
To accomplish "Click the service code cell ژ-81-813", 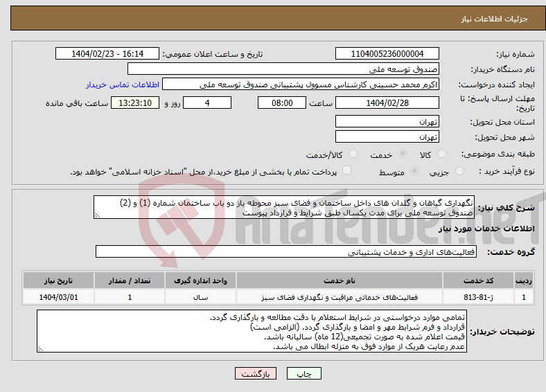I will click(479, 297).
